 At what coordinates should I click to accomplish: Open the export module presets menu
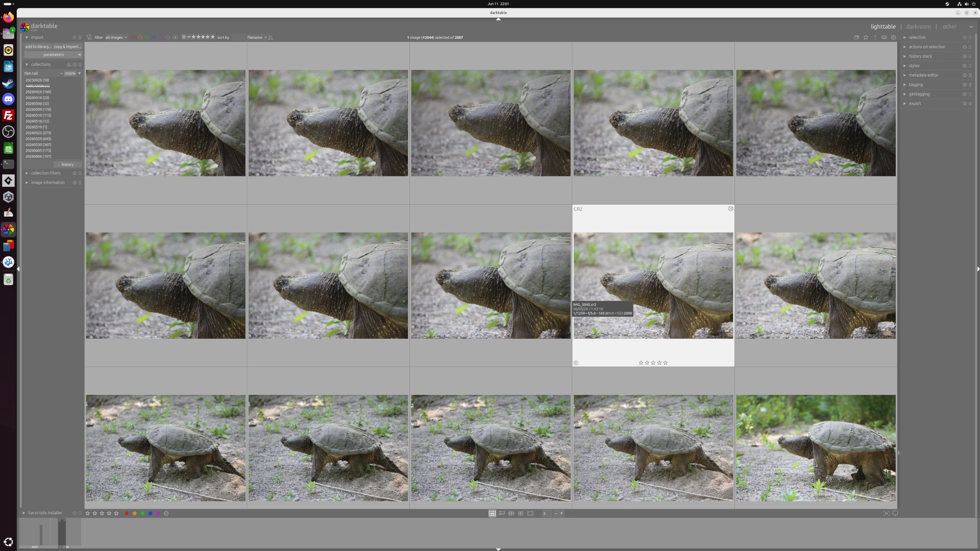(x=970, y=104)
